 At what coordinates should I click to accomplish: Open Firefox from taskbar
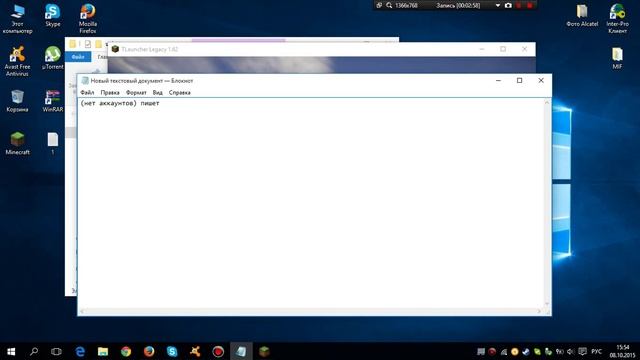(x=149, y=351)
